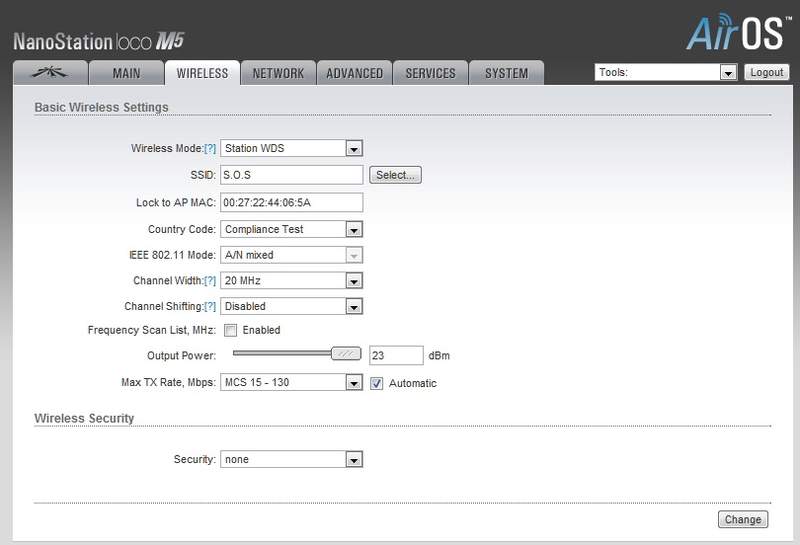Focus the Lock to AP MAC field
The height and width of the screenshot is (545, 800).
click(291, 202)
